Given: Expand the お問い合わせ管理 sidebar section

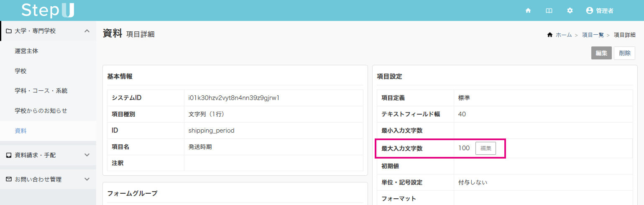Looking at the screenshot, I should coord(87,179).
